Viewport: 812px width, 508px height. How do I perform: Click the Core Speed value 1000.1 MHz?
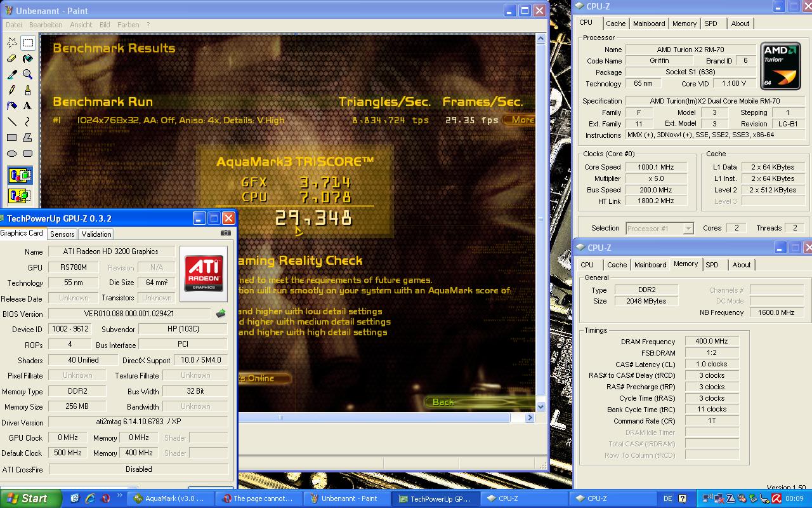tap(656, 167)
